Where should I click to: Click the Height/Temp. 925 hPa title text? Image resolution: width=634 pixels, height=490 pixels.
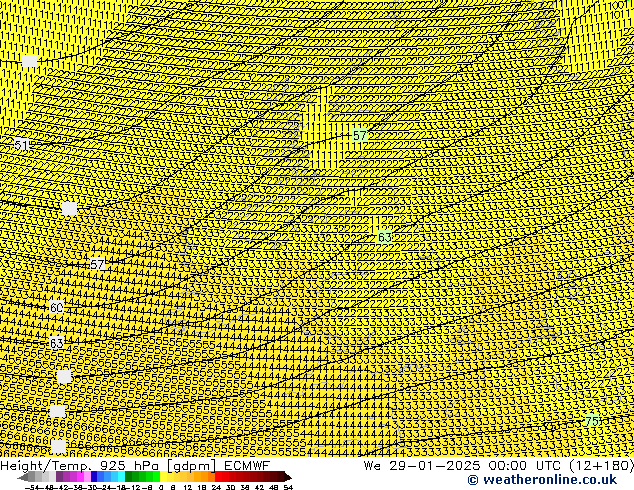pos(79,465)
